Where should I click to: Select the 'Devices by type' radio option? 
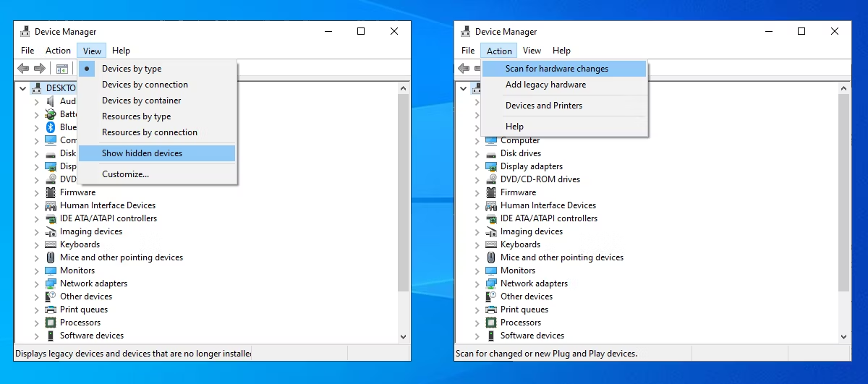click(x=132, y=69)
